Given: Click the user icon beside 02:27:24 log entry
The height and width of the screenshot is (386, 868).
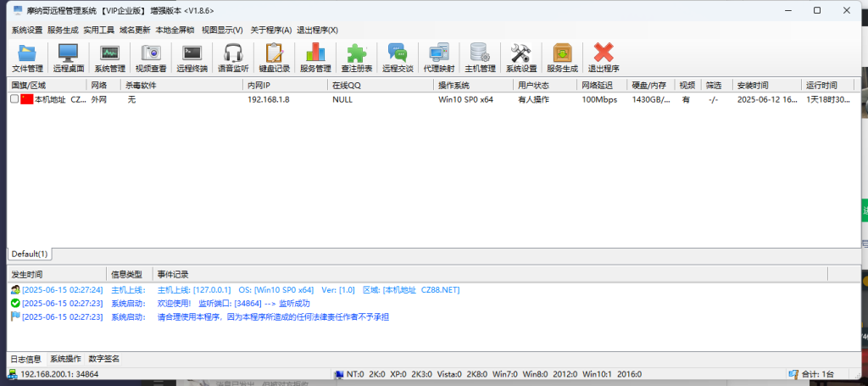Looking at the screenshot, I should [15, 289].
